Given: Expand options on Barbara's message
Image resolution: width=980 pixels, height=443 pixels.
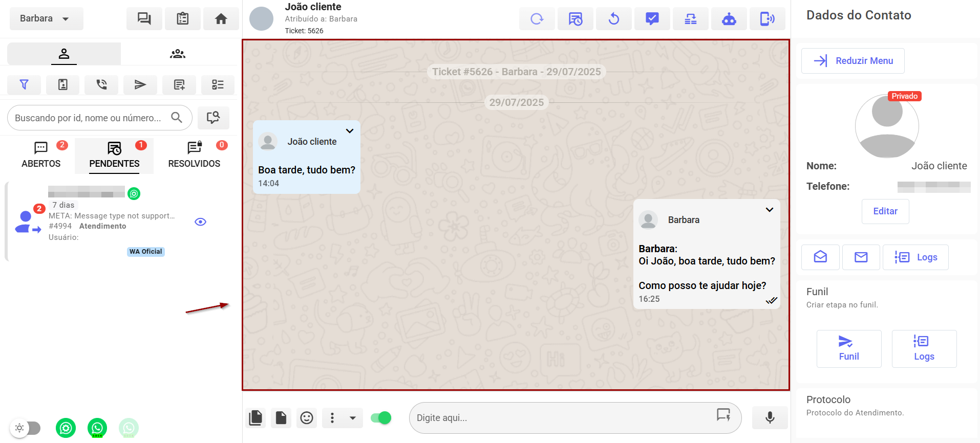Looking at the screenshot, I should tap(769, 210).
